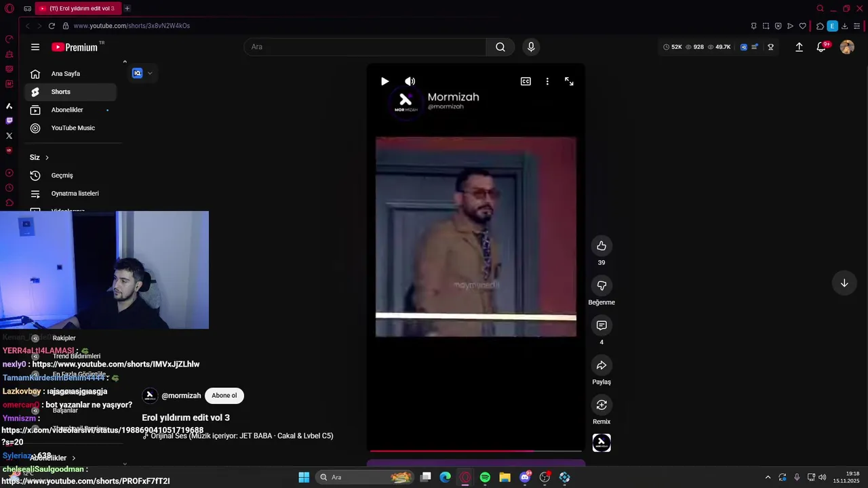The height and width of the screenshot is (488, 868).
Task: Launch Spotify from the taskbar
Action: pyautogui.click(x=485, y=477)
